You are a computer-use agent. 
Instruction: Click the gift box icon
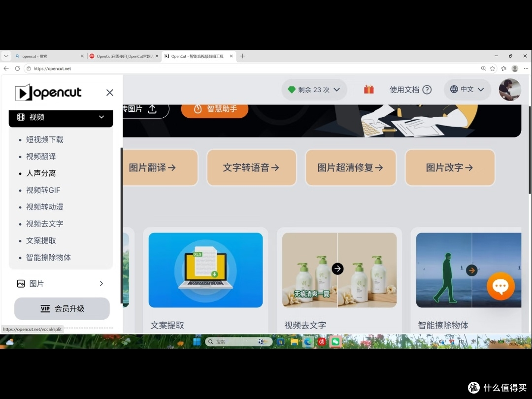(369, 89)
